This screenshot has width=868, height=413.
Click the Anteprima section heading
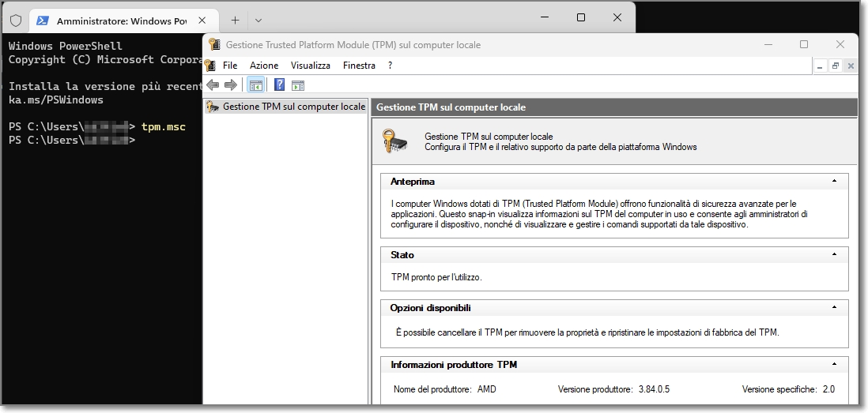(x=413, y=182)
